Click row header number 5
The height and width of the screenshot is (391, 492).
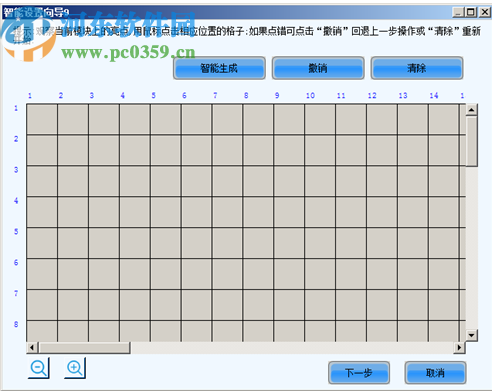(16, 231)
